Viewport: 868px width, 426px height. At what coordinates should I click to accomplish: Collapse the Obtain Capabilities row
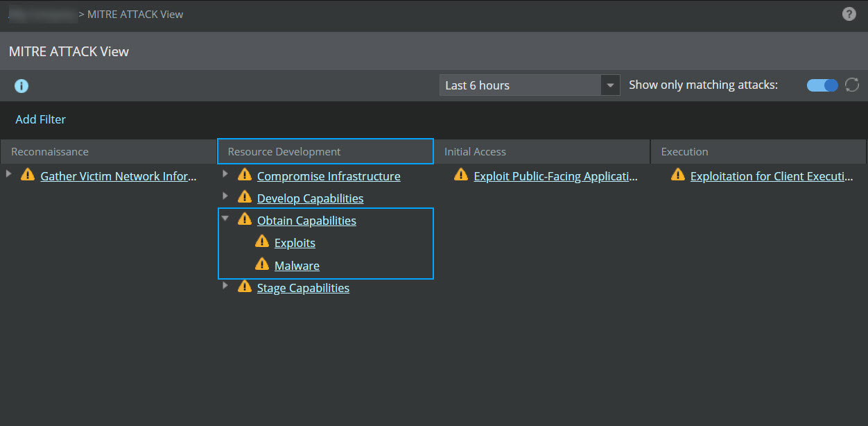pos(225,218)
